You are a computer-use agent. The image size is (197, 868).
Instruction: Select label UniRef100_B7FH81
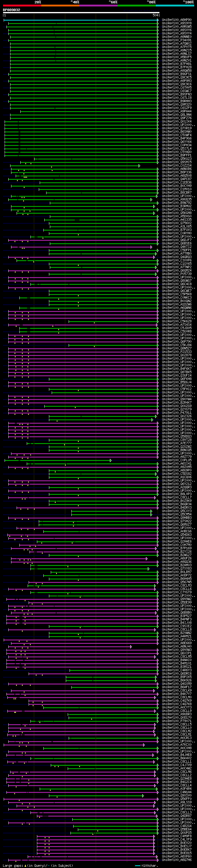177,64
